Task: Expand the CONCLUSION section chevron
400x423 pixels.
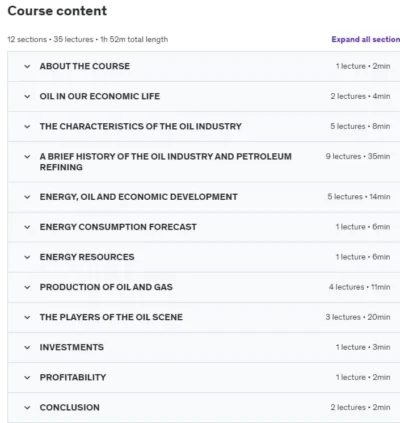Action: tap(27, 408)
